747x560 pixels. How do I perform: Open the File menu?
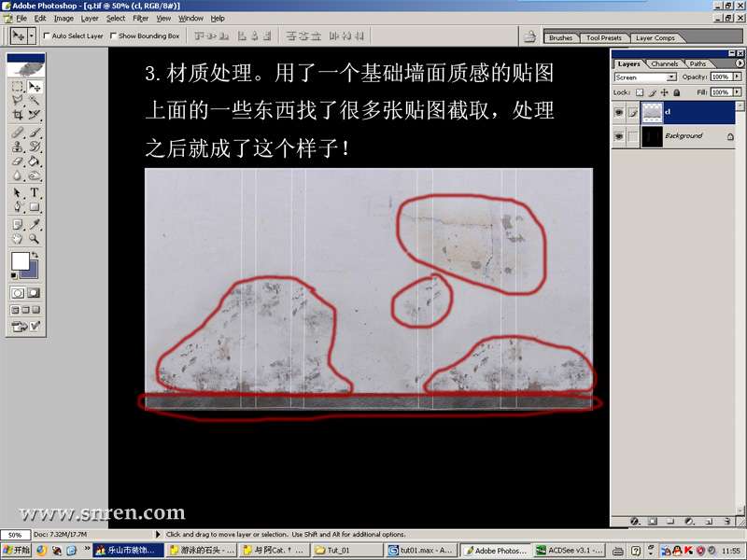point(21,18)
